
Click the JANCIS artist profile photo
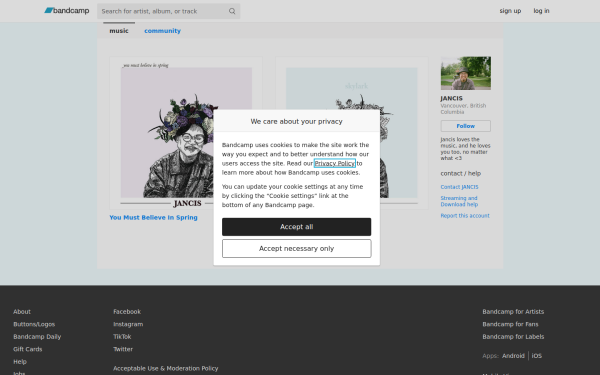(x=465, y=73)
